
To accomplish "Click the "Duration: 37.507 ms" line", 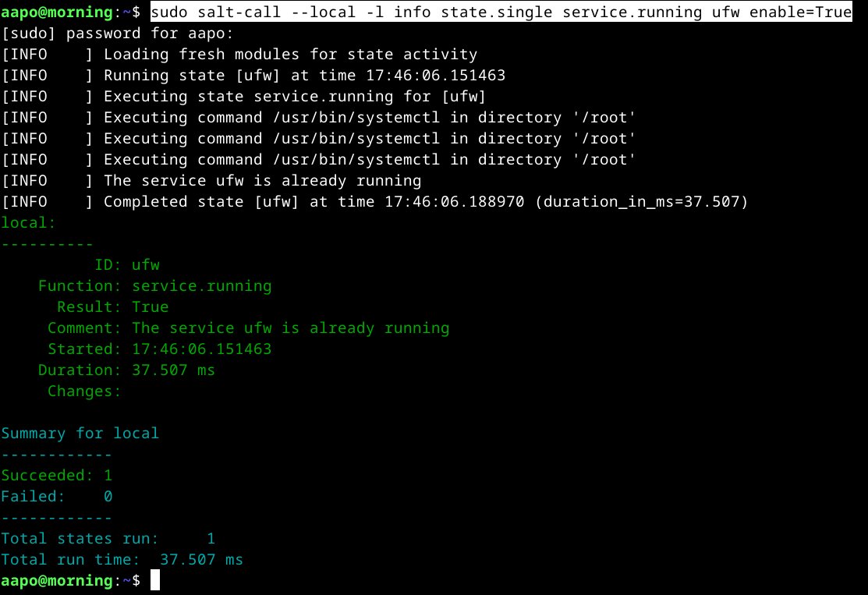I will 126,370.
